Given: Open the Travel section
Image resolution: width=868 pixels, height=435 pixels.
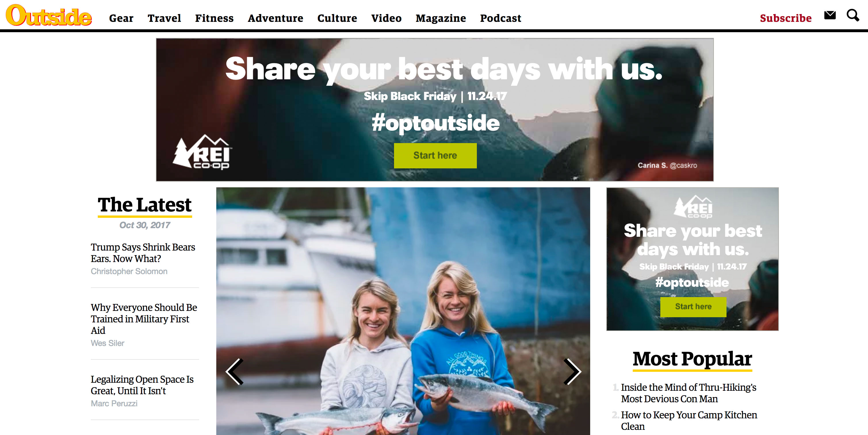Looking at the screenshot, I should coord(165,18).
